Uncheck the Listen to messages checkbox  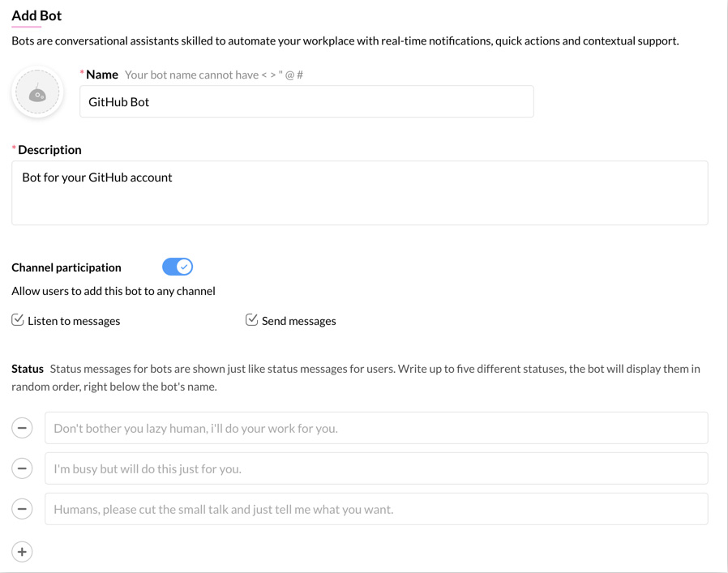pos(18,320)
